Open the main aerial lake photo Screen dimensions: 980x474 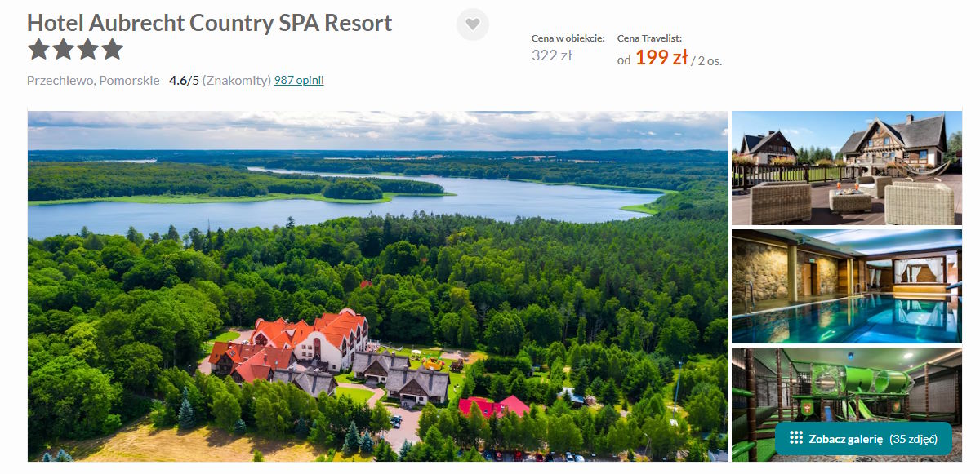point(378,286)
